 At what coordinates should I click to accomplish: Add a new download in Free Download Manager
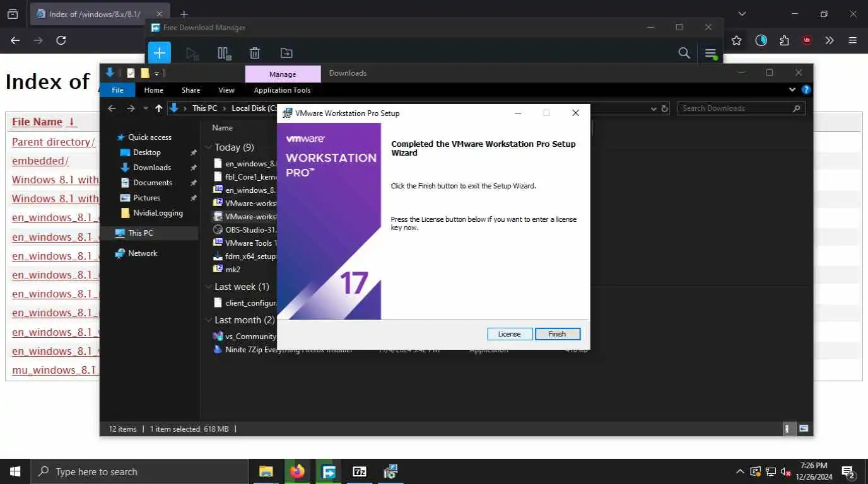point(160,53)
